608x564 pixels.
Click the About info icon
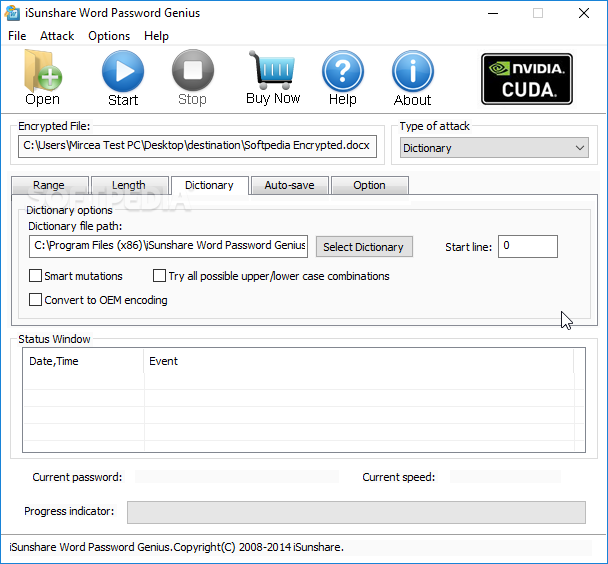(413, 78)
